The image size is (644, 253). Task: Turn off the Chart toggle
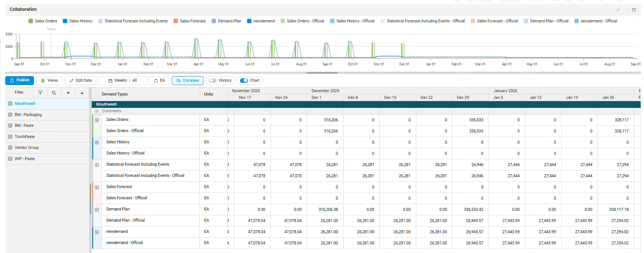pos(244,81)
